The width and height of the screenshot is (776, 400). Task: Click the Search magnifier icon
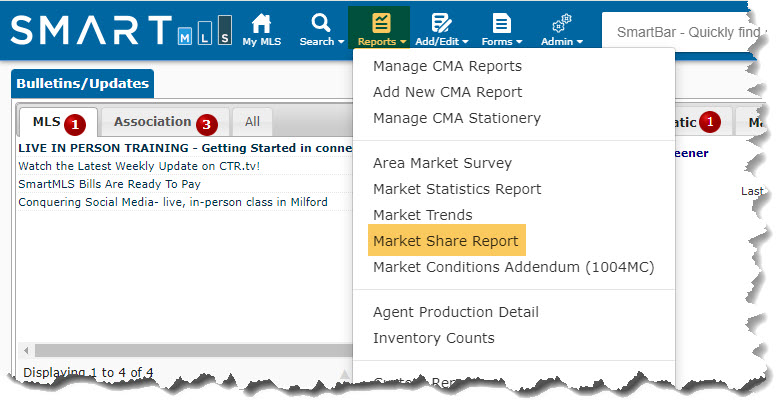pos(321,23)
